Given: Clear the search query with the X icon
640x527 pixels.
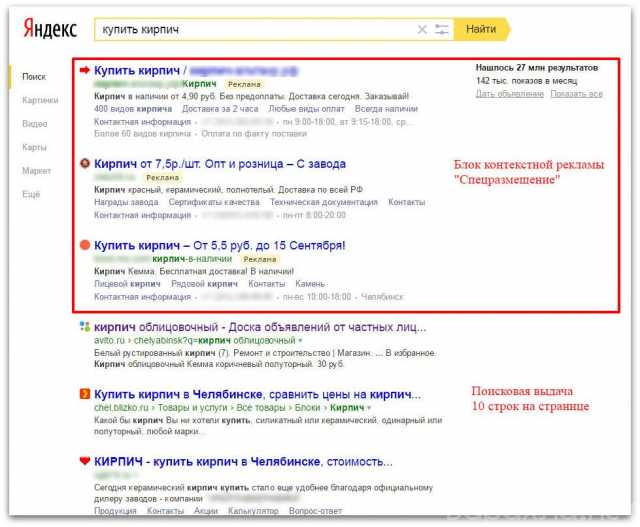Looking at the screenshot, I should (x=422, y=29).
